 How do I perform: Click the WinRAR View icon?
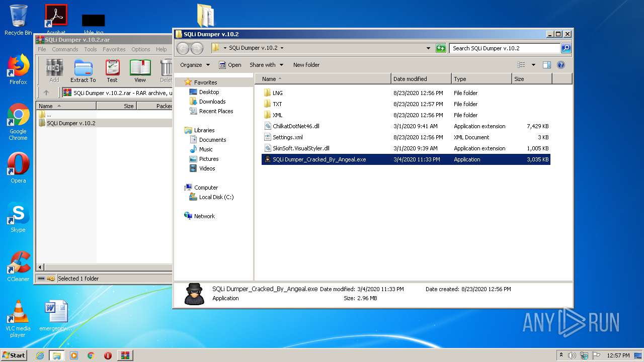click(140, 71)
